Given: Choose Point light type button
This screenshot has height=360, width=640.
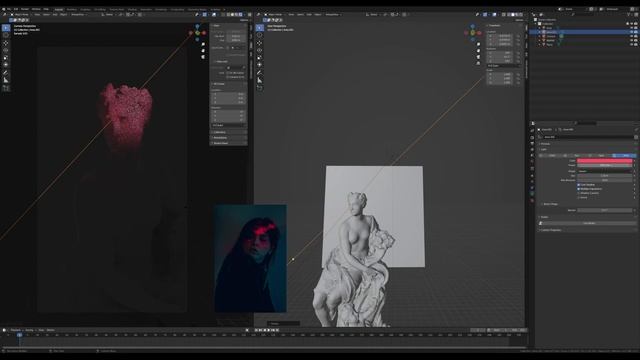Looking at the screenshot, I should [x=552, y=156].
